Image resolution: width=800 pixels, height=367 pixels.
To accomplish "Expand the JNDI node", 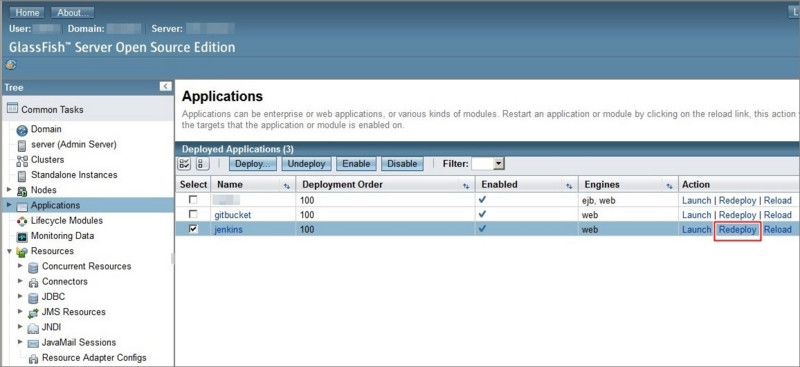I will (20, 327).
